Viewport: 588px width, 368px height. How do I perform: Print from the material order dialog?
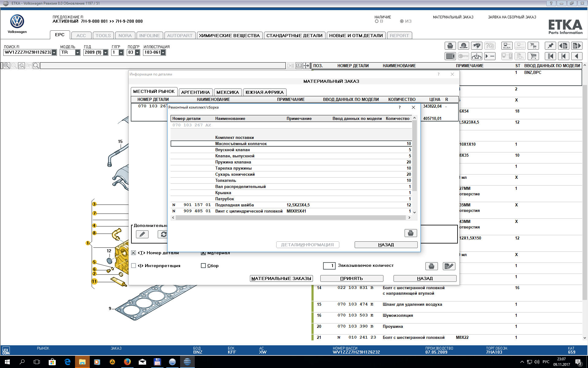coord(432,266)
